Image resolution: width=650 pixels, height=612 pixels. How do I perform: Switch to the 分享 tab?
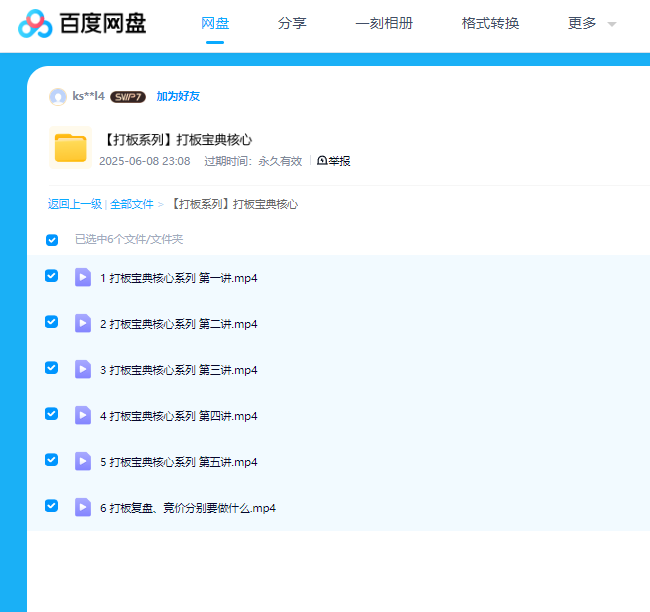[x=292, y=23]
